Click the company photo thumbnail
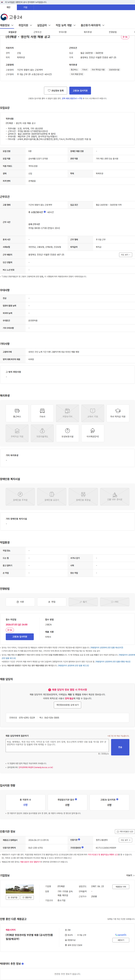This screenshot has width=135, height=980. tap(20, 889)
